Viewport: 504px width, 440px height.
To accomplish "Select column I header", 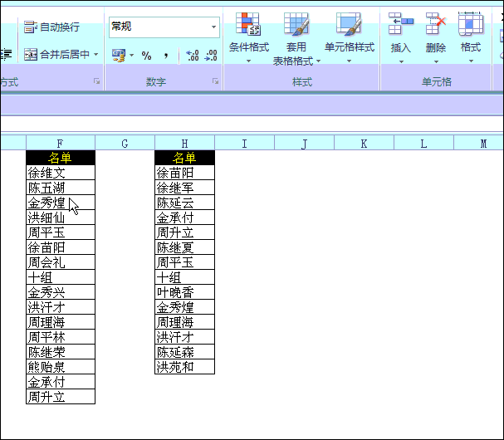I will [x=244, y=143].
